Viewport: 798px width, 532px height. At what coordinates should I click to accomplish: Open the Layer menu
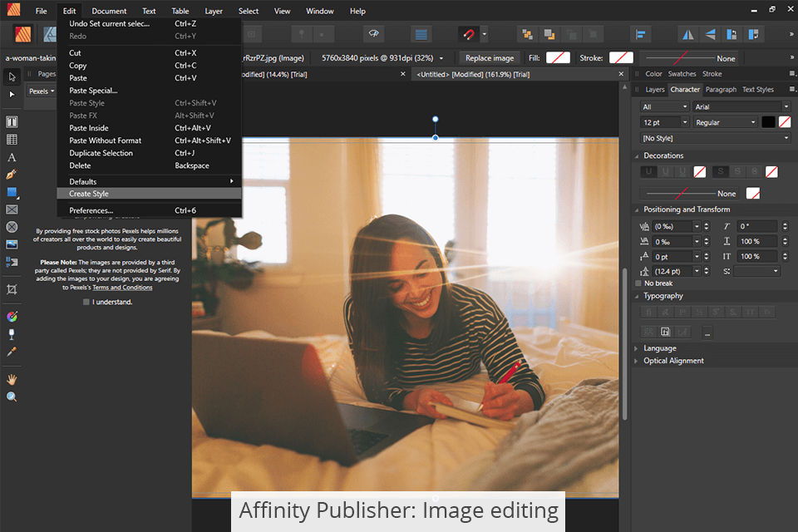click(x=214, y=11)
